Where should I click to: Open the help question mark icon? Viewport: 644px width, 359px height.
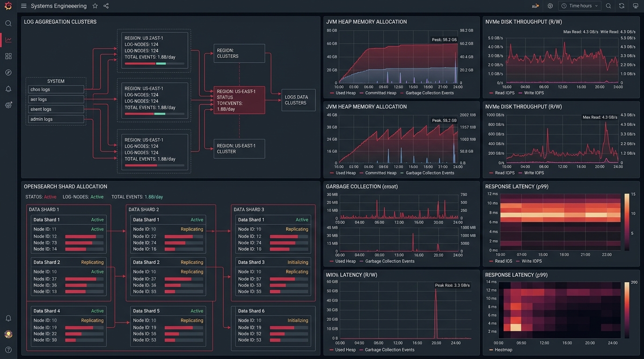pos(8,350)
